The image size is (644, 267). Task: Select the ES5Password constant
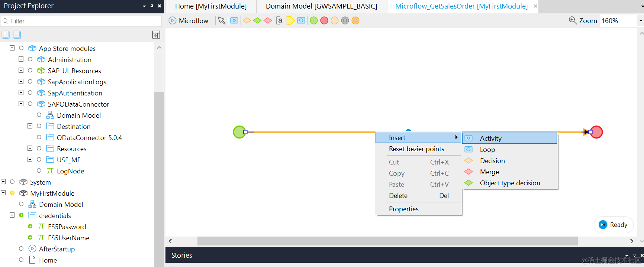click(x=67, y=227)
